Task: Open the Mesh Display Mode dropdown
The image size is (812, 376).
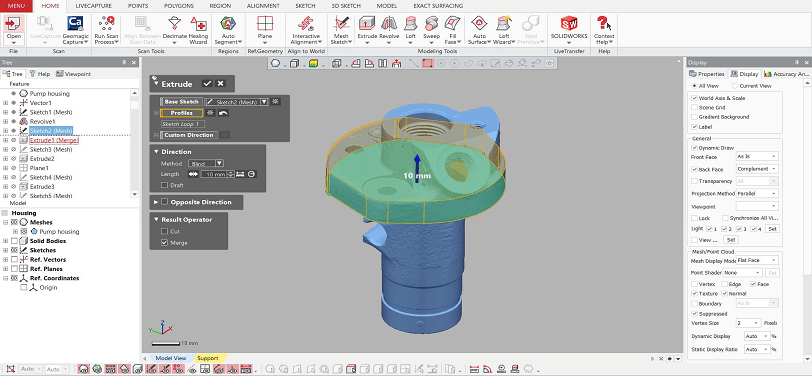Action: click(757, 261)
